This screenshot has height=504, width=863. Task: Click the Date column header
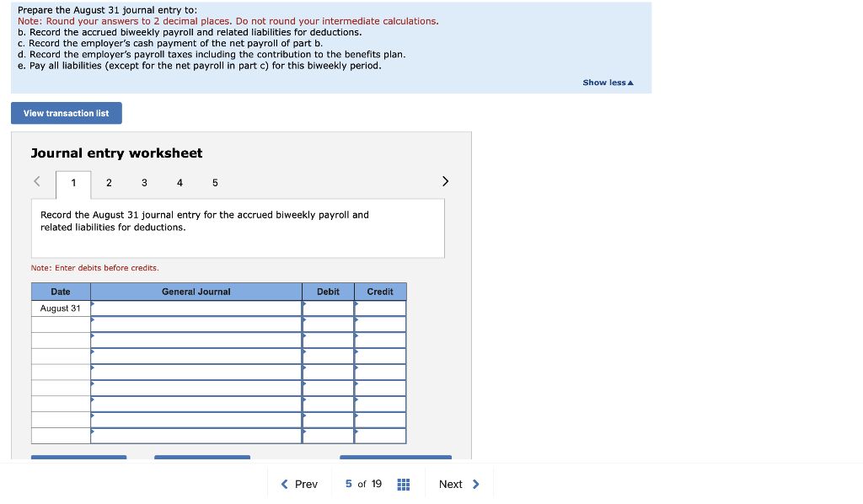pos(61,292)
